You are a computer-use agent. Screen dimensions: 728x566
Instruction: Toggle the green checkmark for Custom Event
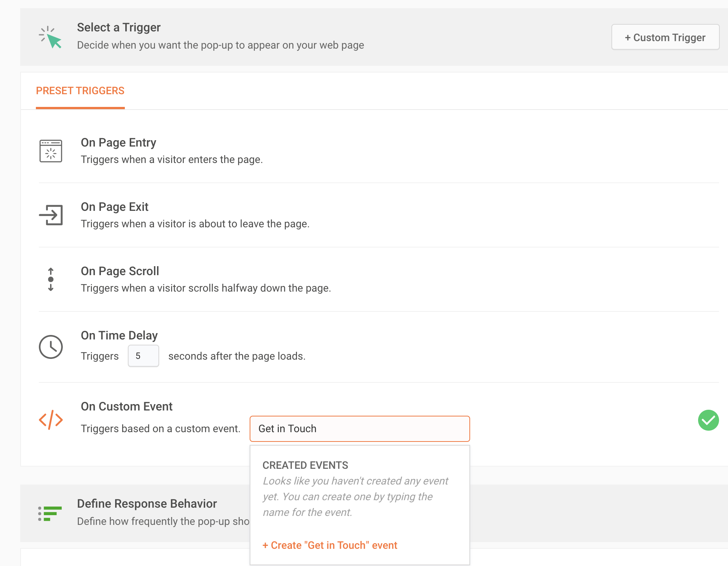pos(708,420)
